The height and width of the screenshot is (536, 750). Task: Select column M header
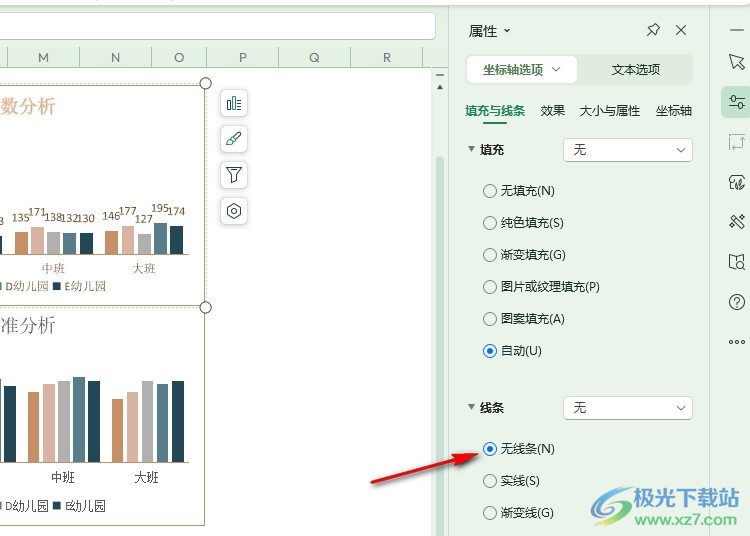(44, 57)
